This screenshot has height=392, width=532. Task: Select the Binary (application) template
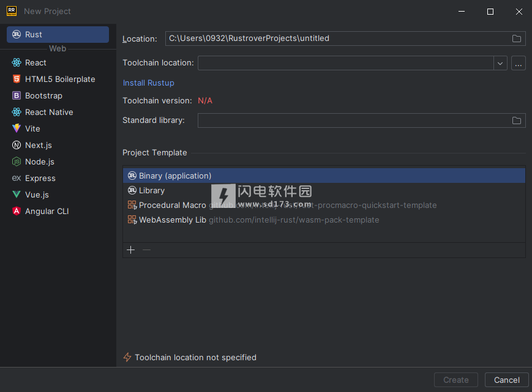(324, 176)
